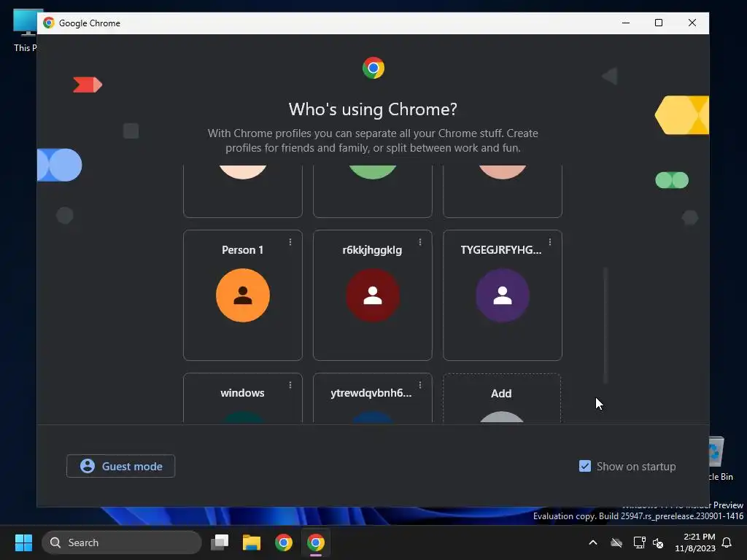Click the network tray icon
747x560 pixels.
click(639, 542)
